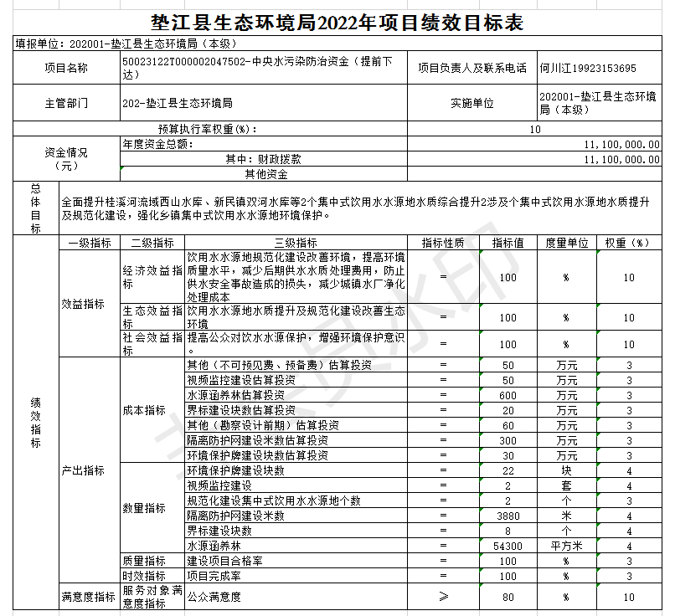Image resolution: width=675 pixels, height=616 pixels.
Task: Click the 权重（%） column header
Action: coord(629,243)
